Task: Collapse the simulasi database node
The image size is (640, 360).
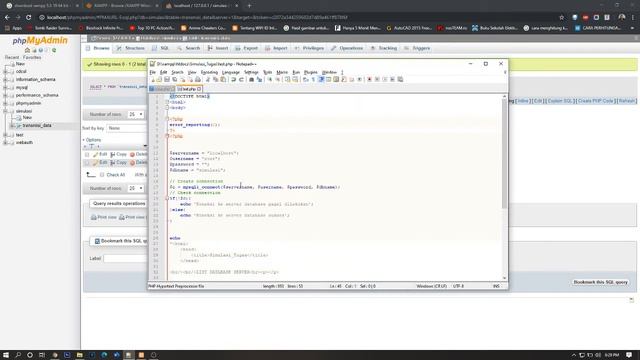Action: coord(5,111)
